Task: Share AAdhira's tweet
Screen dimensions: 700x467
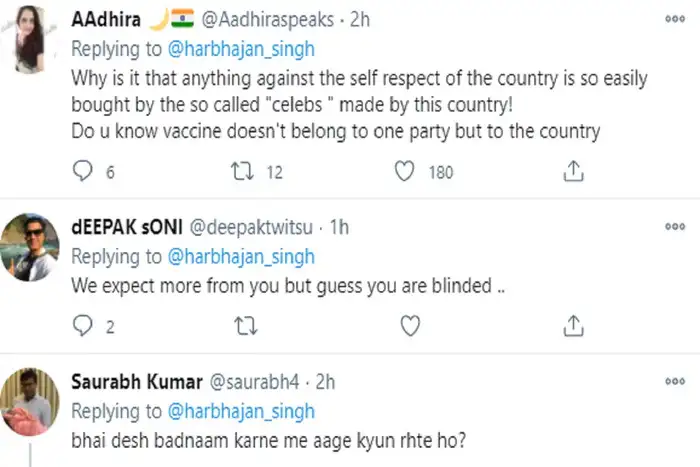Action: pos(573,172)
